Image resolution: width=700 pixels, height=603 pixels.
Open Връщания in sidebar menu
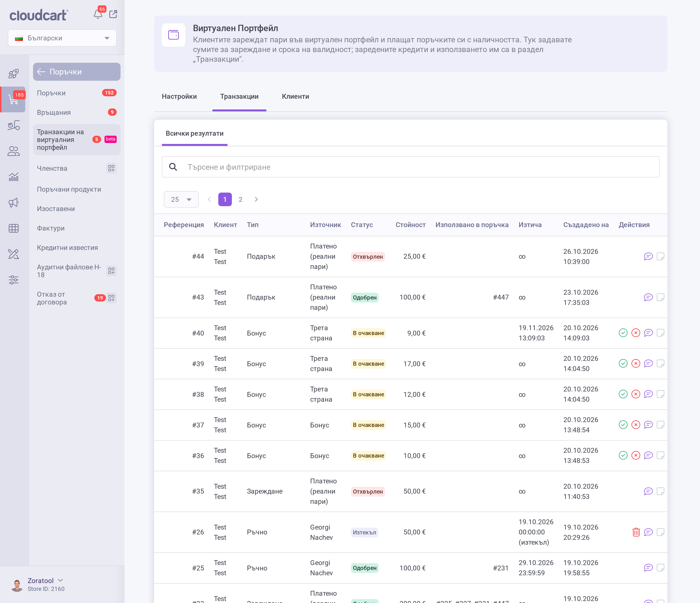(x=77, y=113)
